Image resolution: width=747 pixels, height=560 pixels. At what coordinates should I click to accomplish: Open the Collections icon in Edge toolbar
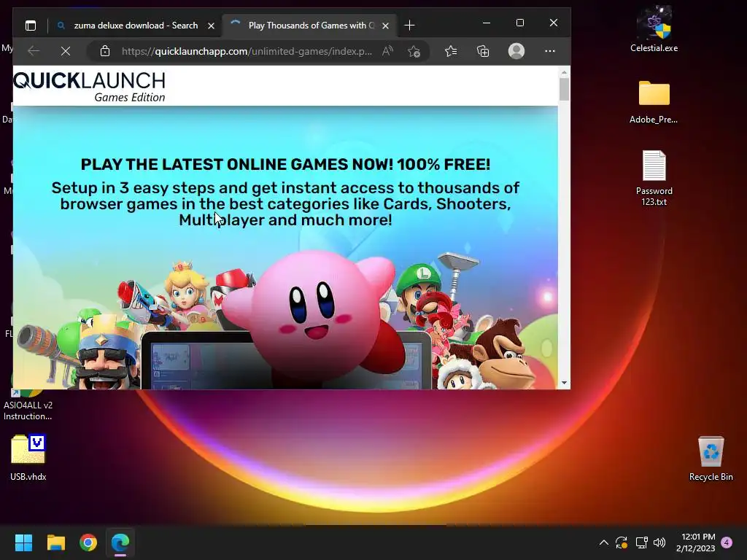(483, 51)
